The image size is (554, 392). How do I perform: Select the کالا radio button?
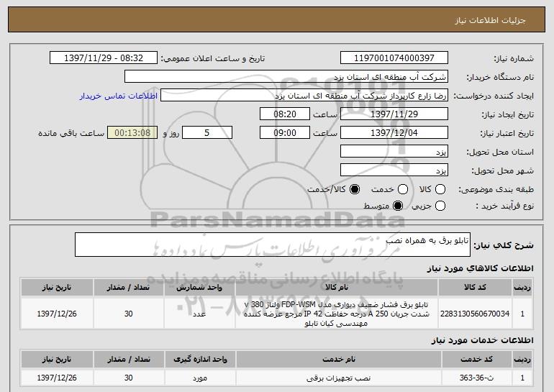point(440,189)
